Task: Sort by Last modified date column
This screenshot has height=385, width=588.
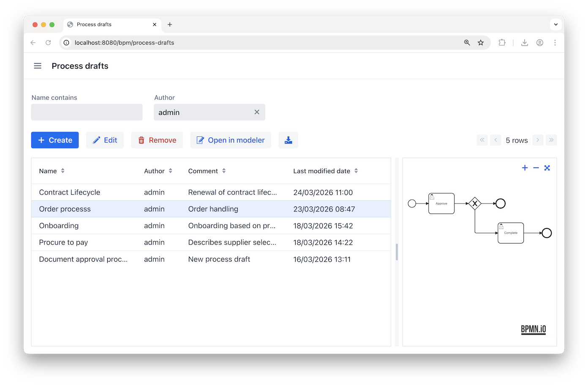Action: [356, 171]
